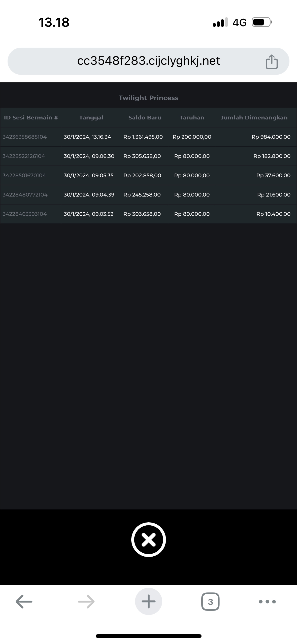Screen dimensions: 297x644
Task: Close the game history overlay
Action: tap(148, 540)
